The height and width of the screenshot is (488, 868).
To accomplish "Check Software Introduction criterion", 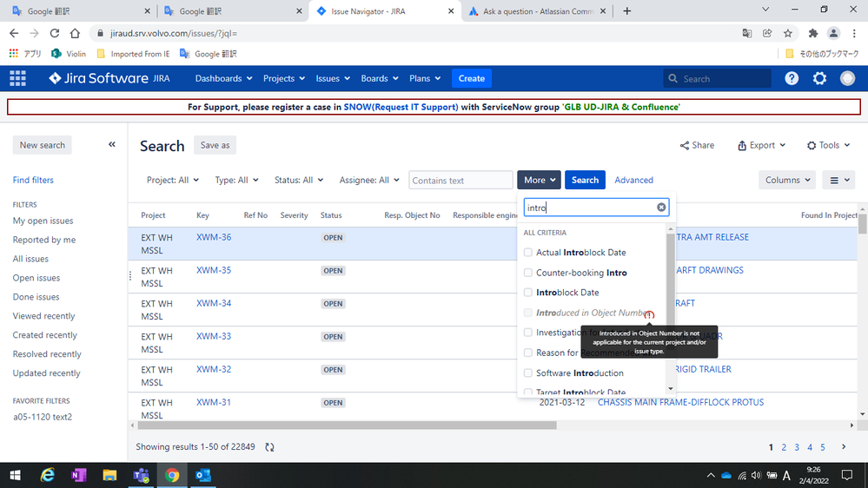I will [x=527, y=373].
